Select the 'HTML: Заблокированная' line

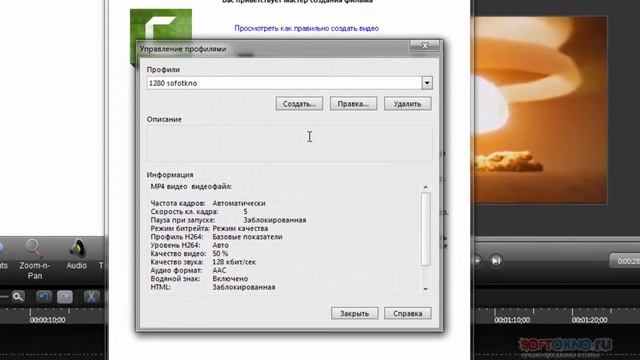click(213, 287)
